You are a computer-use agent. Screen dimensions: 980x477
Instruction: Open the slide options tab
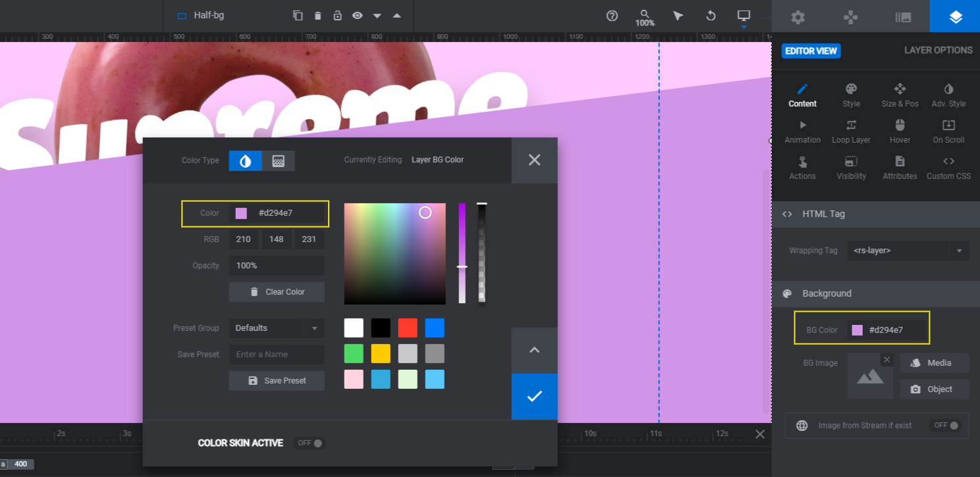click(x=904, y=16)
